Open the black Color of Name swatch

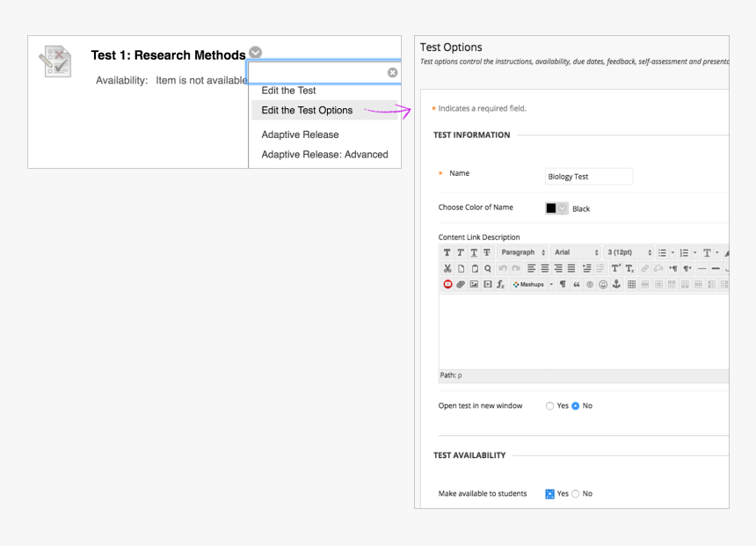click(556, 208)
